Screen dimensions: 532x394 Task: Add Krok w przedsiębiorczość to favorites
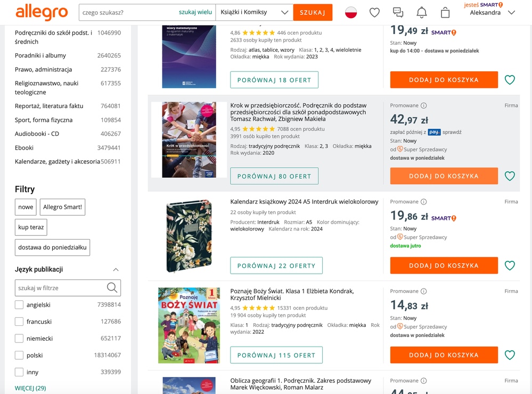(510, 176)
